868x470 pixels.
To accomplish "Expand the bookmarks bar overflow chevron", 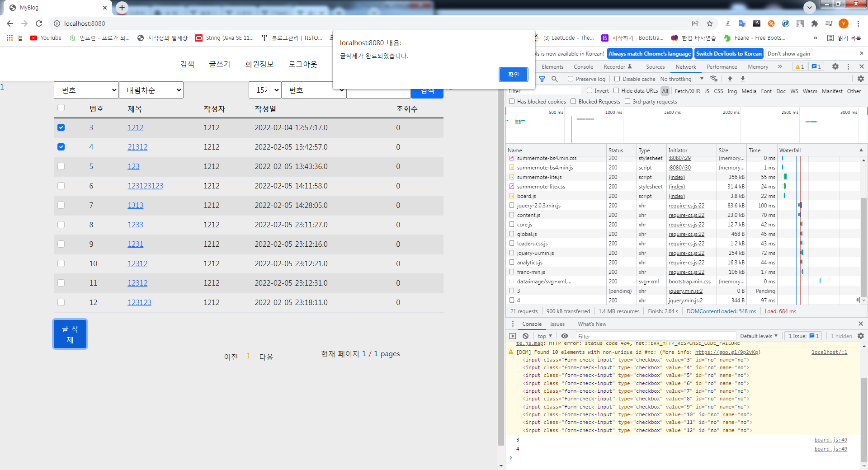I will click(x=815, y=38).
